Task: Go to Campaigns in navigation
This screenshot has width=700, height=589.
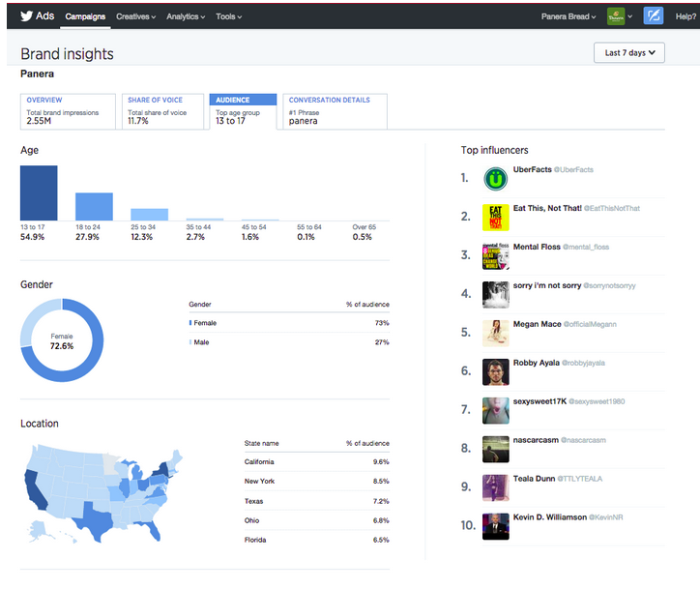Action: point(85,16)
